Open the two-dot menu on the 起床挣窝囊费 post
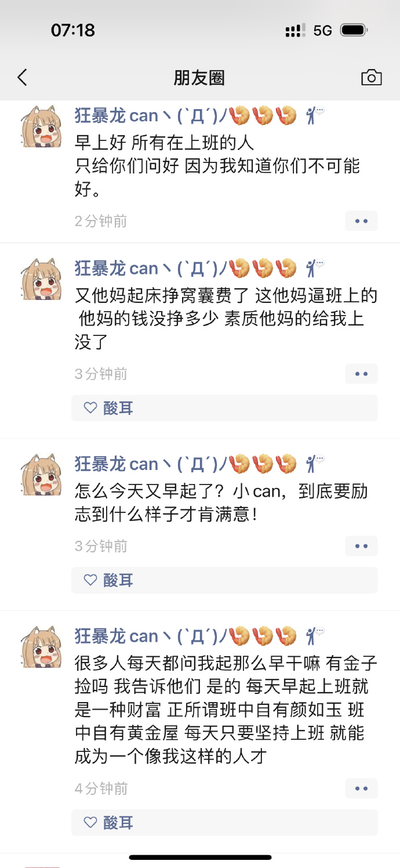This screenshot has height=868, width=400. [x=361, y=374]
